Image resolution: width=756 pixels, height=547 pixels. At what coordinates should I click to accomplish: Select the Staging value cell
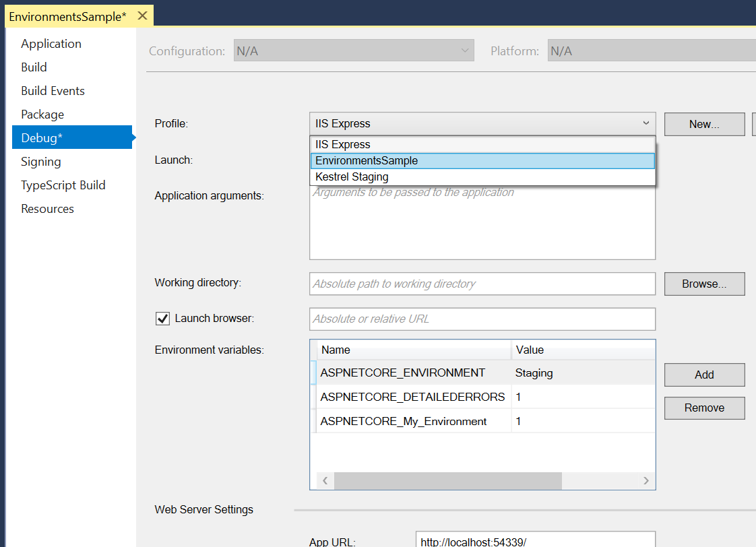click(x=584, y=373)
